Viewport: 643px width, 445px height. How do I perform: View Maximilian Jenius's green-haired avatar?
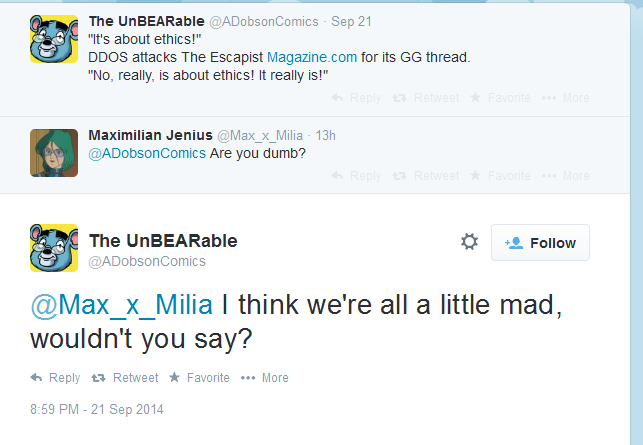pos(54,153)
